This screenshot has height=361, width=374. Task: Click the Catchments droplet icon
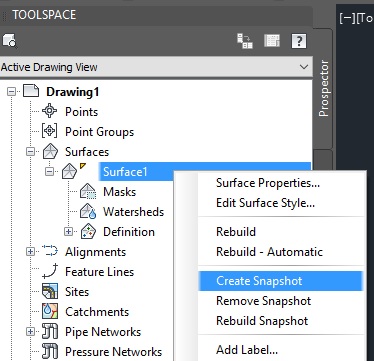tap(50, 311)
